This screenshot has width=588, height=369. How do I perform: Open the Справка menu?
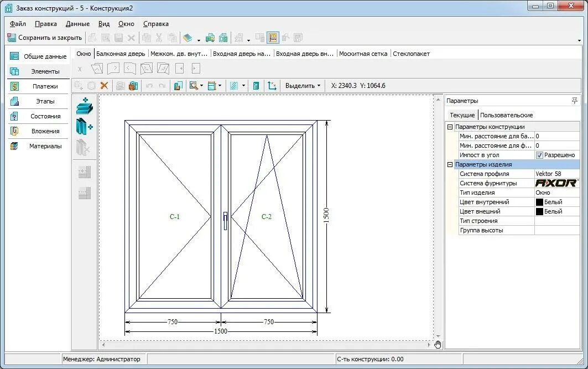pyautogui.click(x=156, y=24)
